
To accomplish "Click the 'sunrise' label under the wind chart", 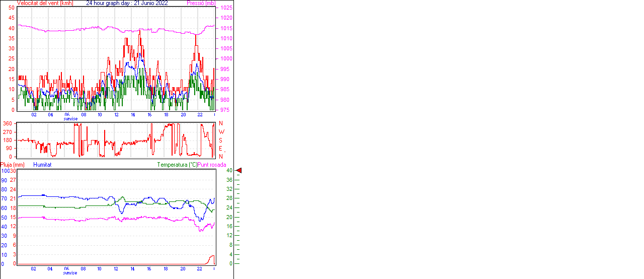I will (70, 119).
